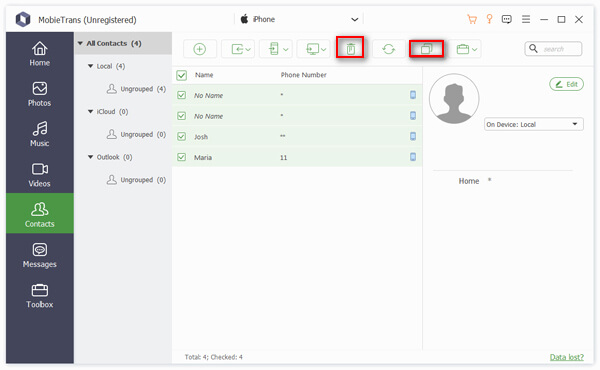Expand the export to PC dropdown arrow
The width and height of the screenshot is (600, 370).
323,49
